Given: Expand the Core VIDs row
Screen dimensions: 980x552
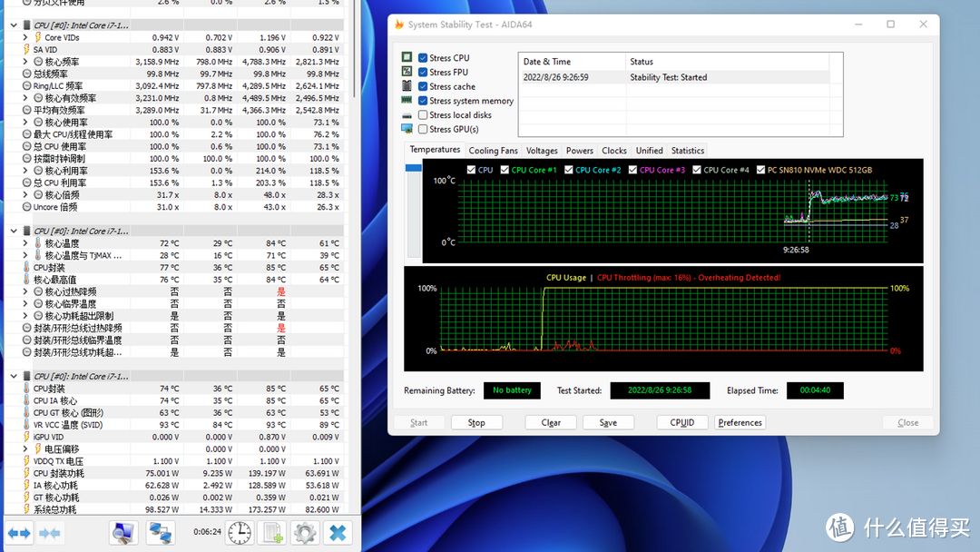Looking at the screenshot, I should point(25,37).
